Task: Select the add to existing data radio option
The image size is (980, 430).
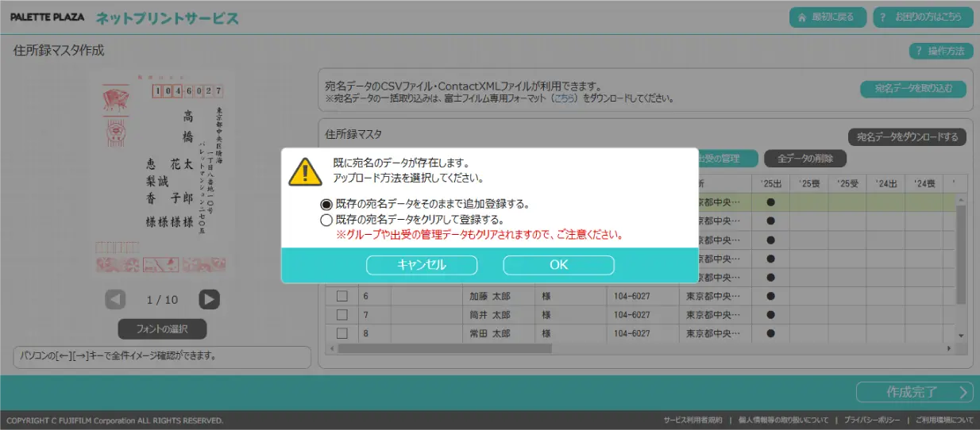Action: pyautogui.click(x=326, y=204)
